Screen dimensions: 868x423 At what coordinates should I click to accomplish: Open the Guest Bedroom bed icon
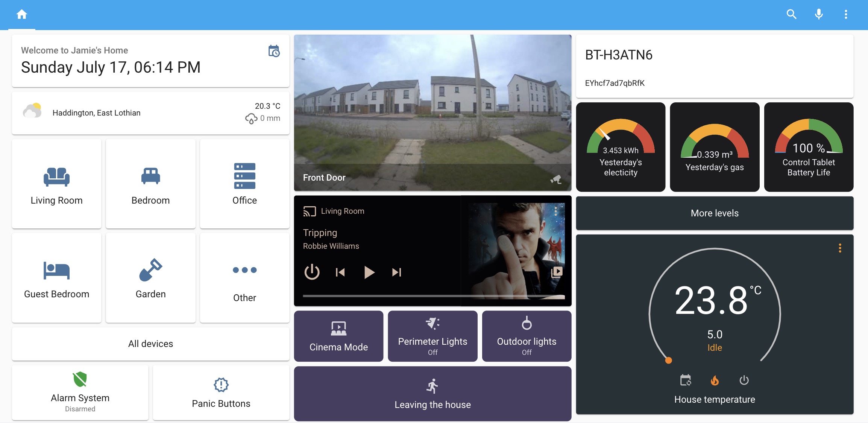(x=56, y=271)
